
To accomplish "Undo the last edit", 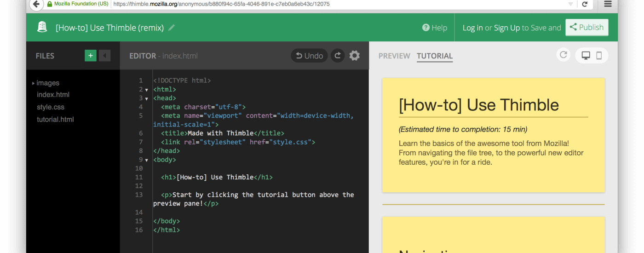I will (309, 56).
